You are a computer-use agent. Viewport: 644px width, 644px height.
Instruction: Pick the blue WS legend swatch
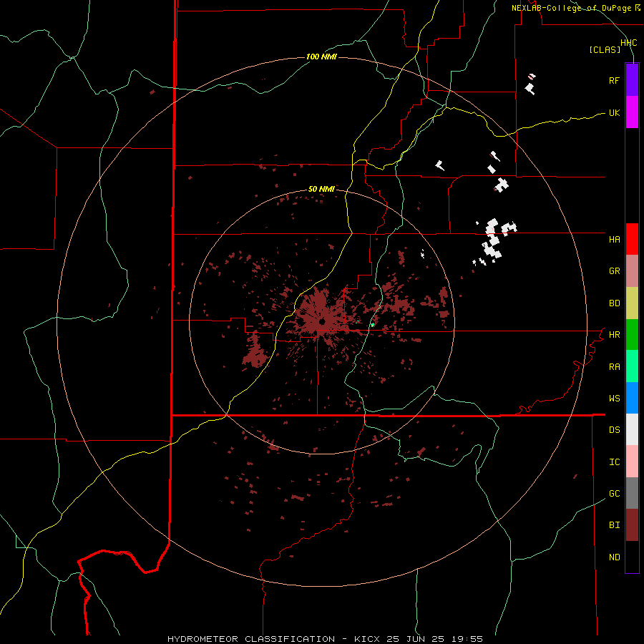click(x=632, y=398)
